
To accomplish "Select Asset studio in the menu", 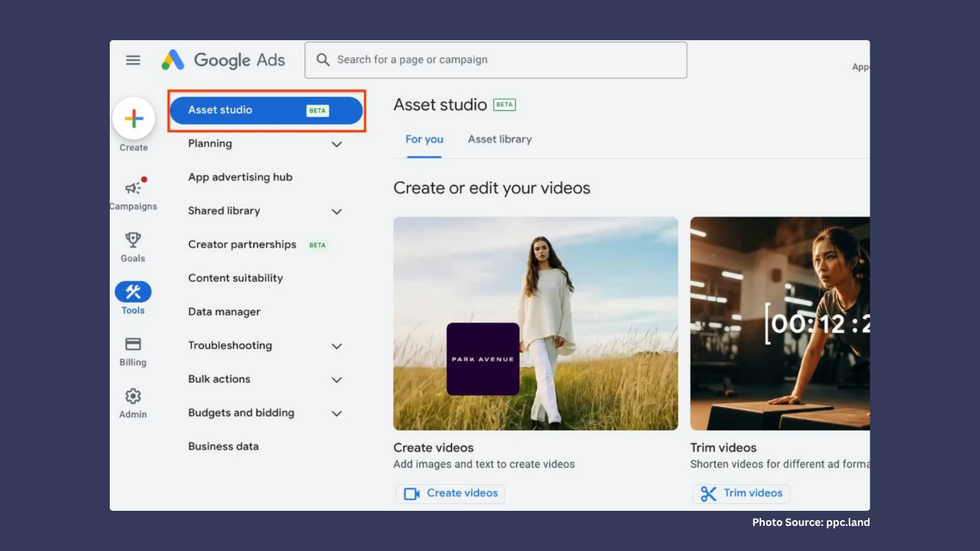I will 265,110.
